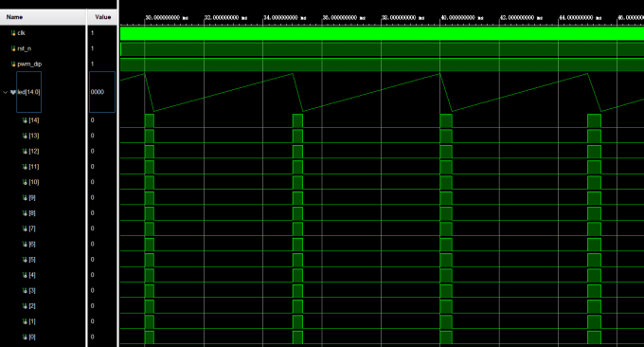Click the 34.000000000 ms ruler label
644x347 pixels.
[x=284, y=18]
